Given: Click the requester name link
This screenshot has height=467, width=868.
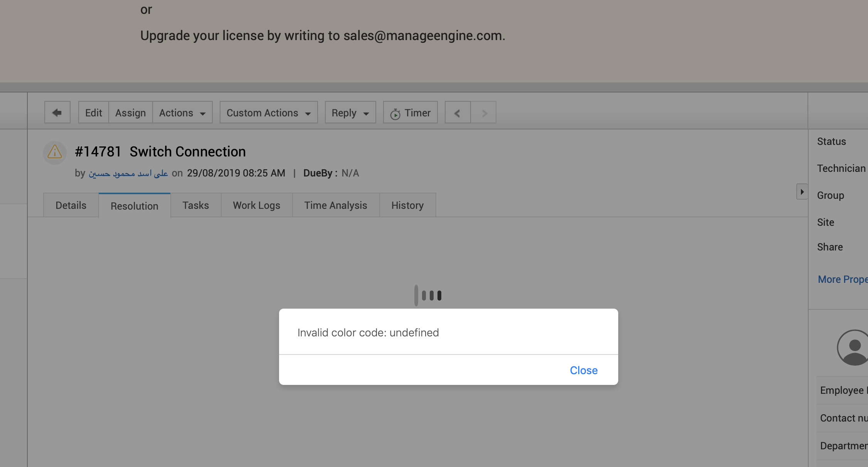Looking at the screenshot, I should pos(128,173).
